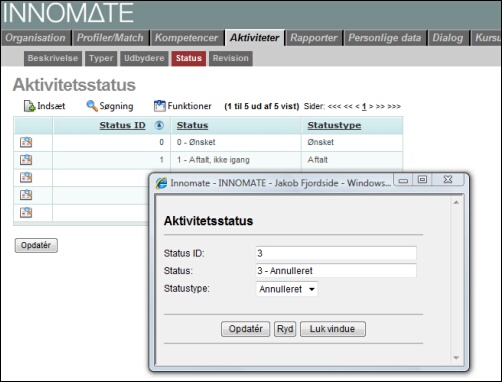Open the Statustype Annulleret dropdown
The height and width of the screenshot is (382, 502).
287,289
